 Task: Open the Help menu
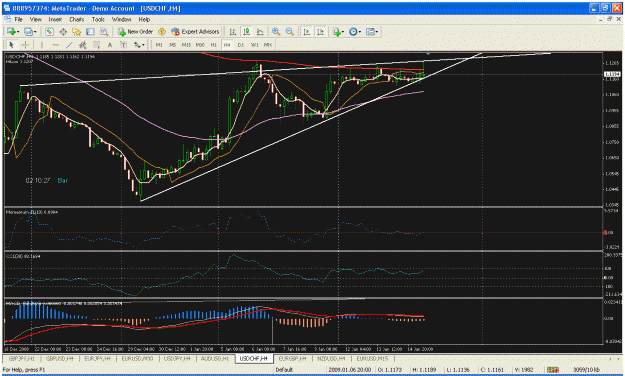(x=144, y=19)
